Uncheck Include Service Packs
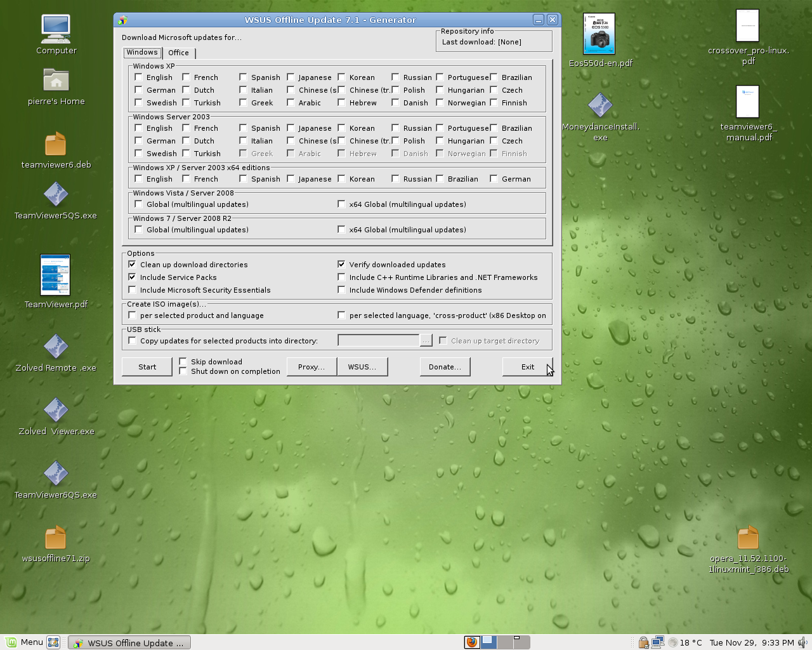This screenshot has height=650, width=812. pyautogui.click(x=132, y=277)
